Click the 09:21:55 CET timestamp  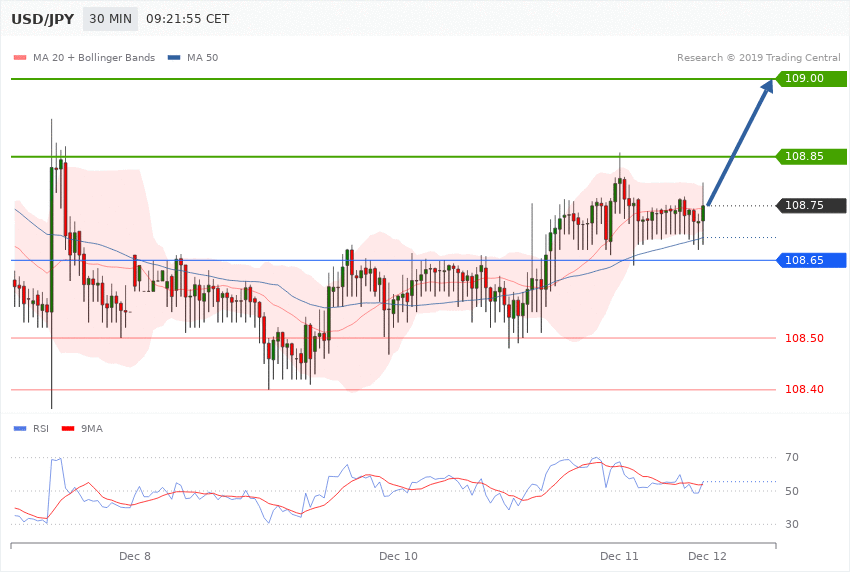[x=188, y=19]
